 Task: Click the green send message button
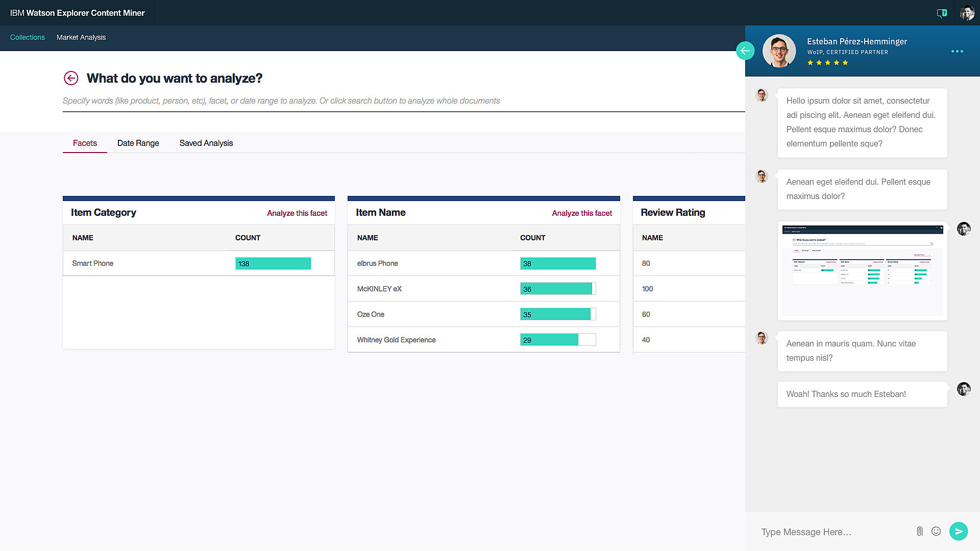959,531
